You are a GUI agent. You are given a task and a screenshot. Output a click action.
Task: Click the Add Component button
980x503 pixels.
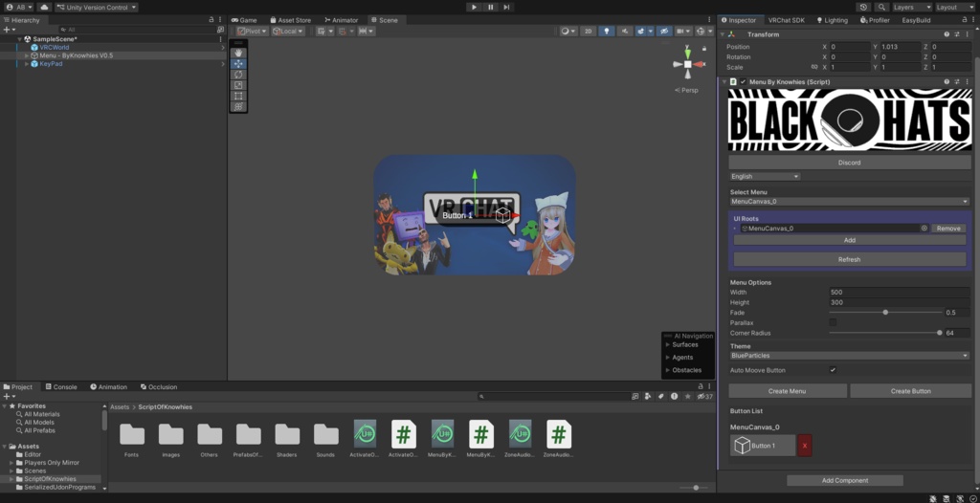coord(845,480)
